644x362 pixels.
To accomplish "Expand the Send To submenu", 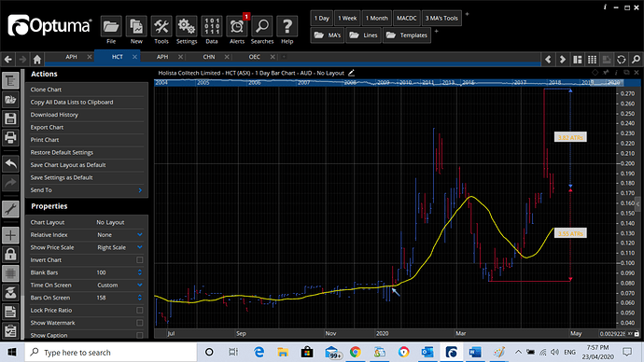I will pyautogui.click(x=140, y=190).
